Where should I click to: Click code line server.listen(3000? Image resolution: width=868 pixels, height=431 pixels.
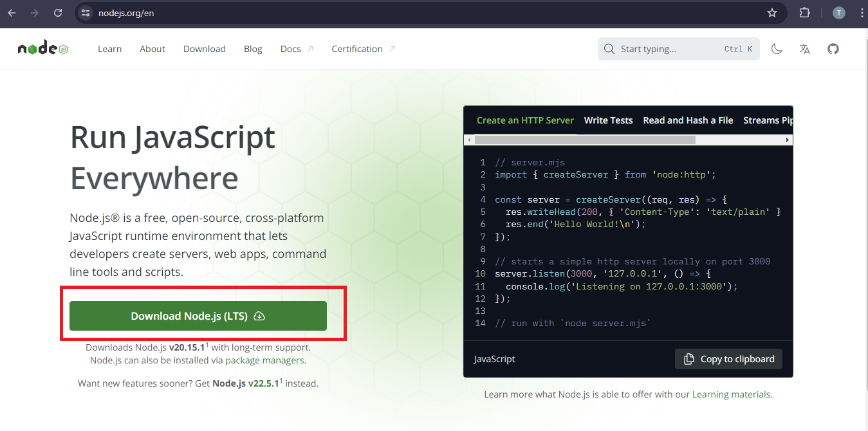(603, 273)
